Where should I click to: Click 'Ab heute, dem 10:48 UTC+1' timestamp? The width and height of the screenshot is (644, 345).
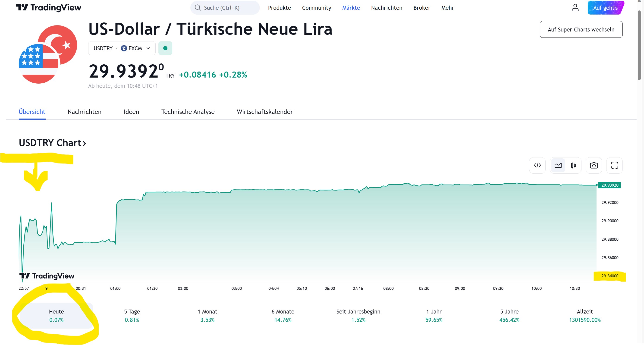click(123, 86)
